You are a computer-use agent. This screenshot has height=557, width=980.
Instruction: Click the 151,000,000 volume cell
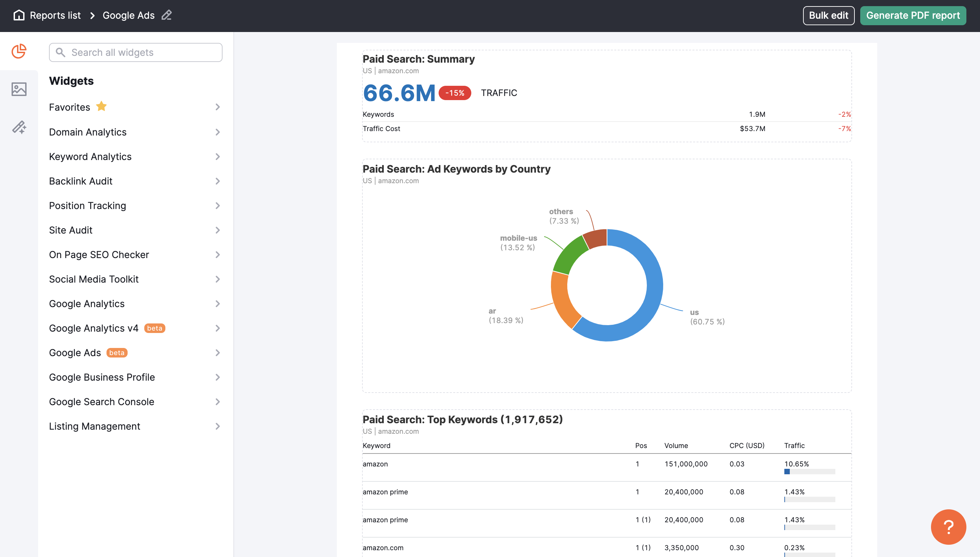click(686, 464)
